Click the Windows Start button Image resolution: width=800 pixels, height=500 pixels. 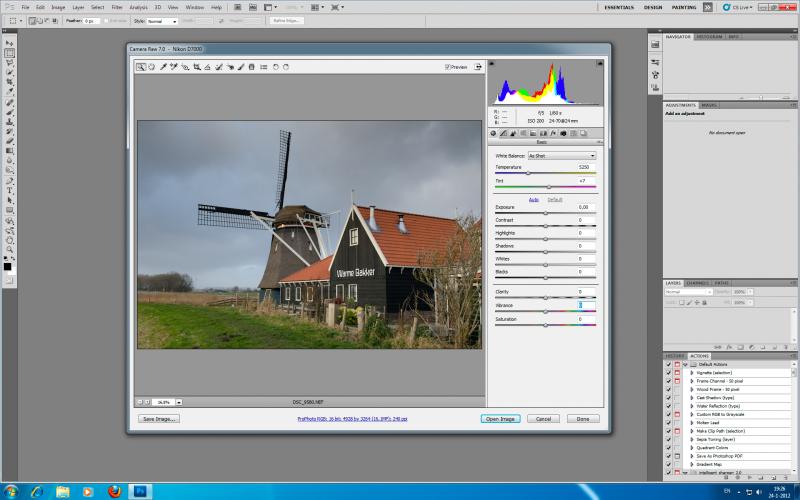(10, 491)
